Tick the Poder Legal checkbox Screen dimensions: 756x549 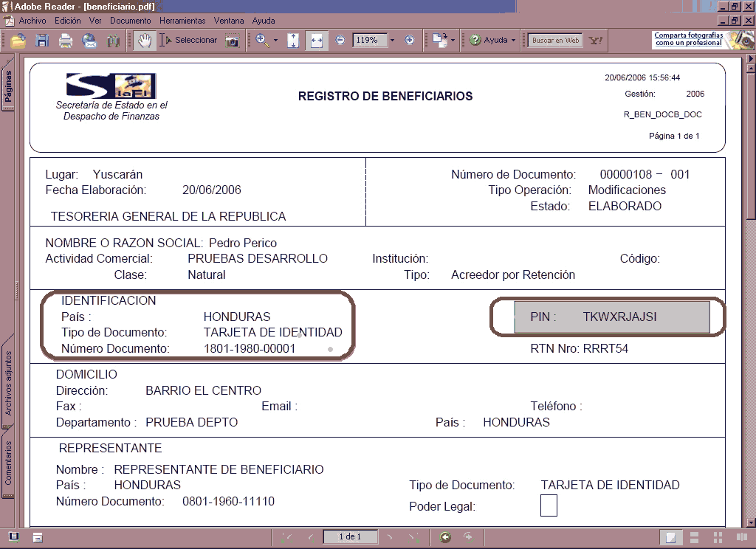pos(549,506)
